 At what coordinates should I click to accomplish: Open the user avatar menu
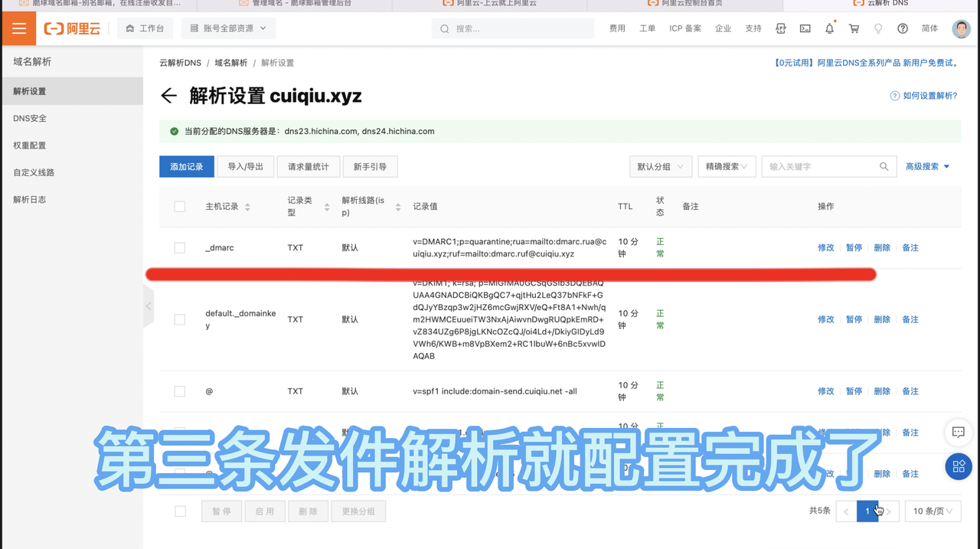[961, 29]
